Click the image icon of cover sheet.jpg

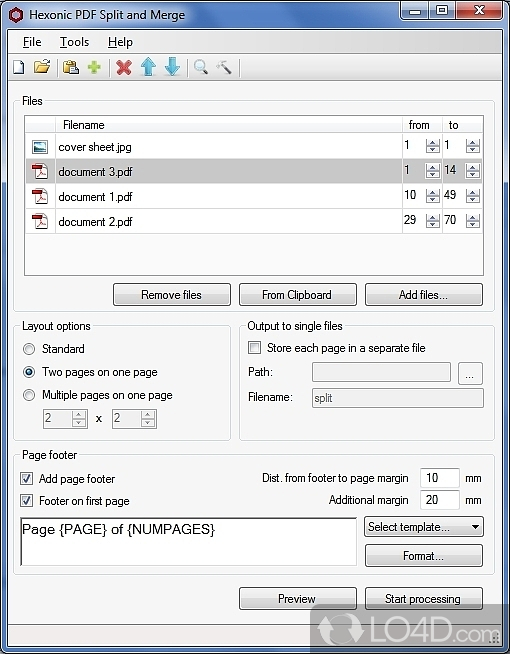(x=40, y=147)
